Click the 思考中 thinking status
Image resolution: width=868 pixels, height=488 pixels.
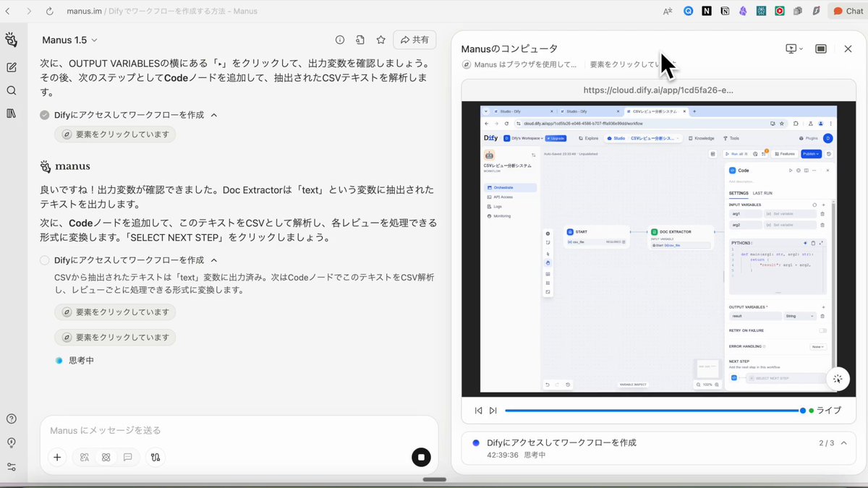[81, 360]
